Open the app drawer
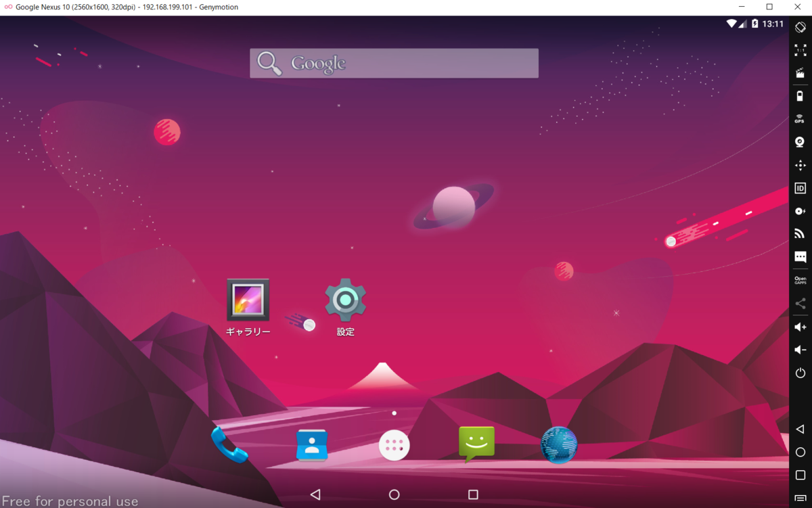This screenshot has height=508, width=812. [x=394, y=446]
